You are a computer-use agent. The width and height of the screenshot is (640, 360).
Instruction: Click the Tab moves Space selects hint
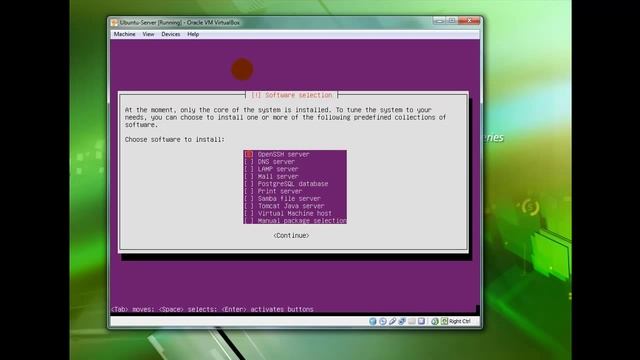pos(212,309)
